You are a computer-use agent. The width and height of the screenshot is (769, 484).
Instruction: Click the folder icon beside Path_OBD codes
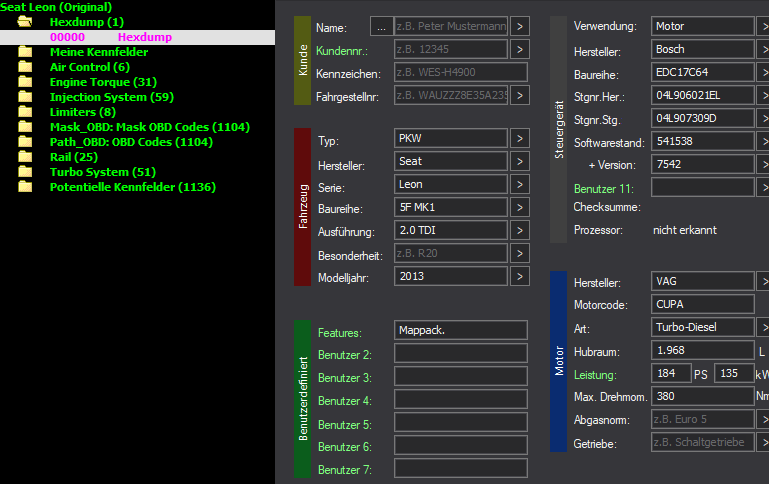25,142
